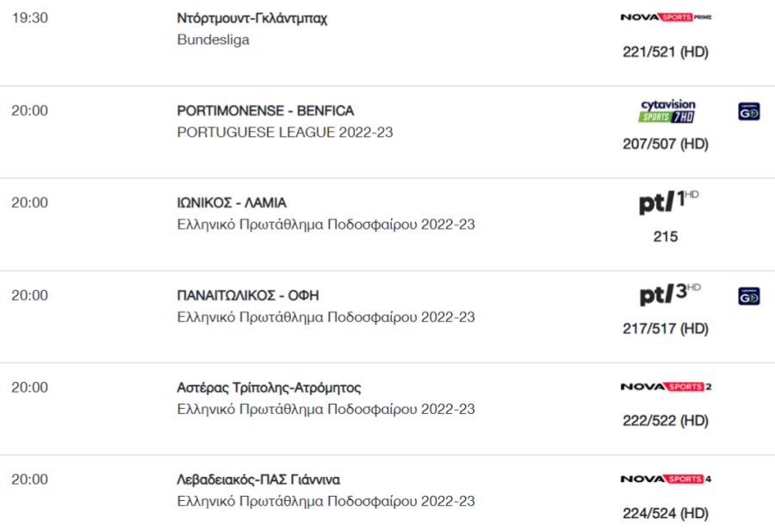Open the Ντόρτμουντ-Γκλάντμπαχ match entry

click(251, 18)
